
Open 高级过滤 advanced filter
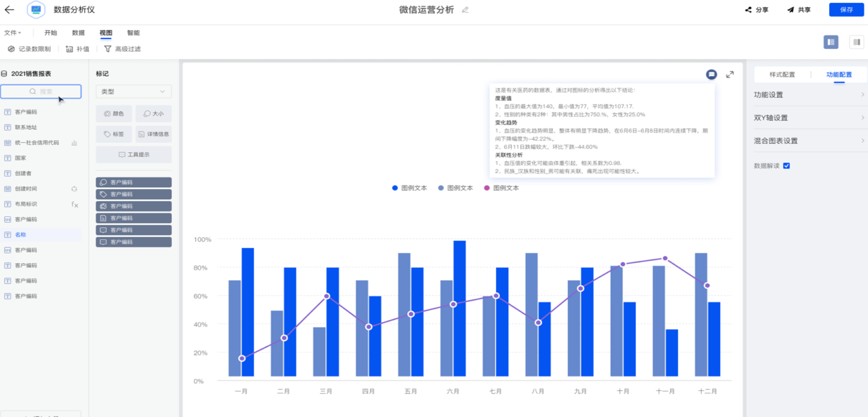point(122,49)
